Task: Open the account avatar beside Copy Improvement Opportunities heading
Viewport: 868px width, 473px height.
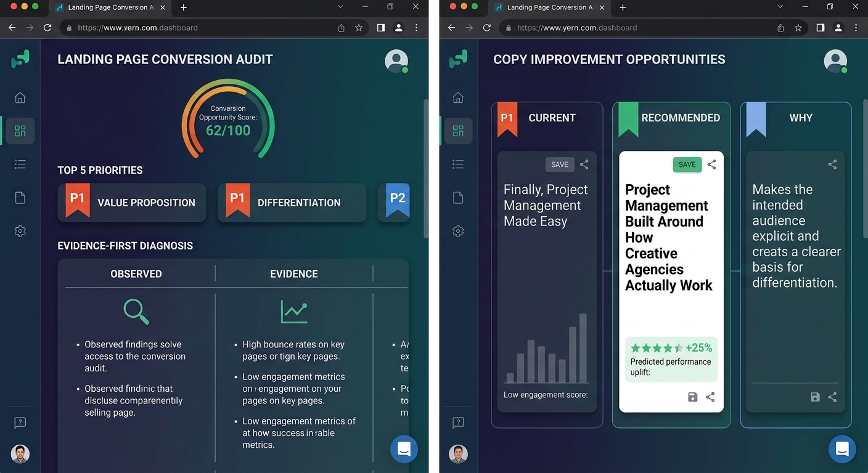Action: pos(835,61)
